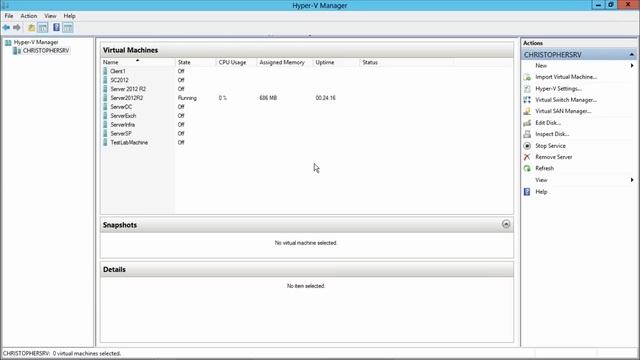
Task: Select CHRISTOPHERSRV node in tree
Action: [x=46, y=51]
